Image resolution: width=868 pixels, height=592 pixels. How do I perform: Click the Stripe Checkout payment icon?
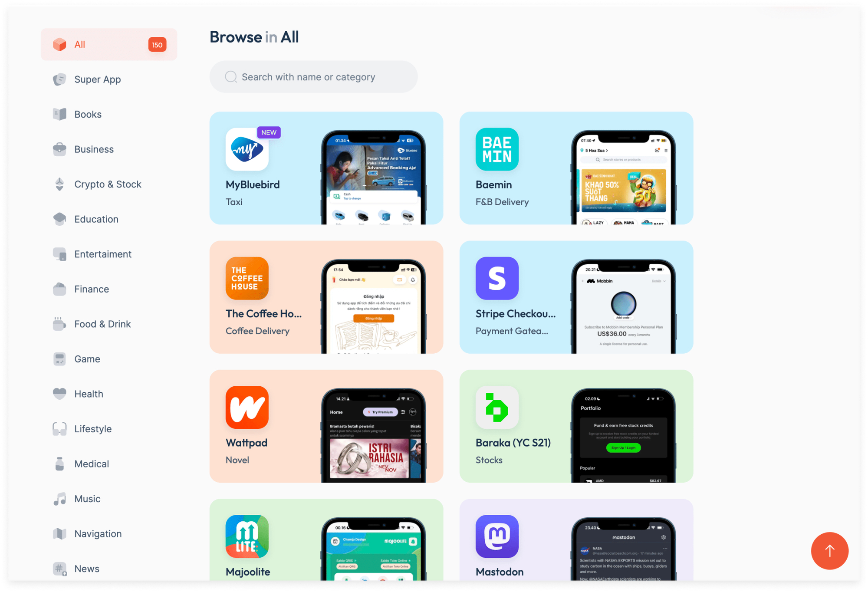click(x=496, y=277)
